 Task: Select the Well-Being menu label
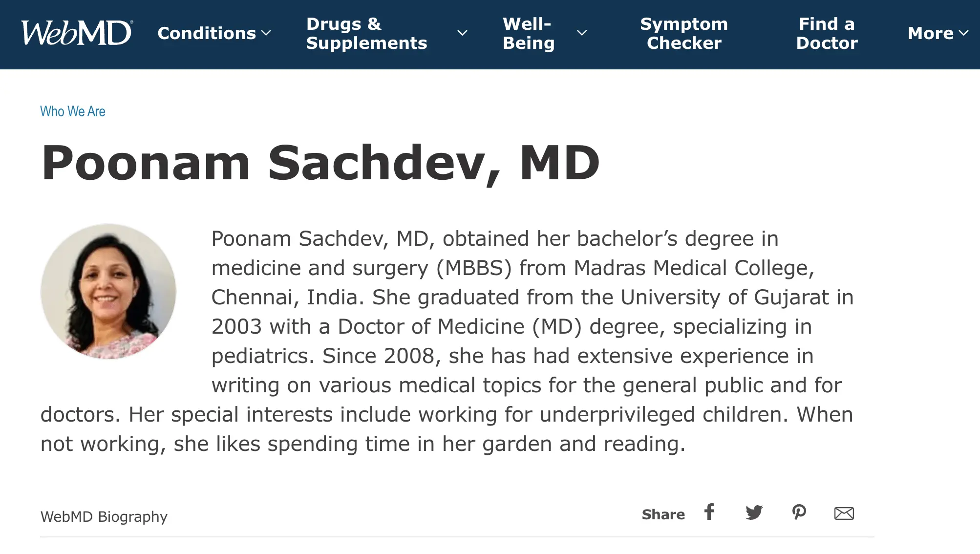(x=529, y=33)
